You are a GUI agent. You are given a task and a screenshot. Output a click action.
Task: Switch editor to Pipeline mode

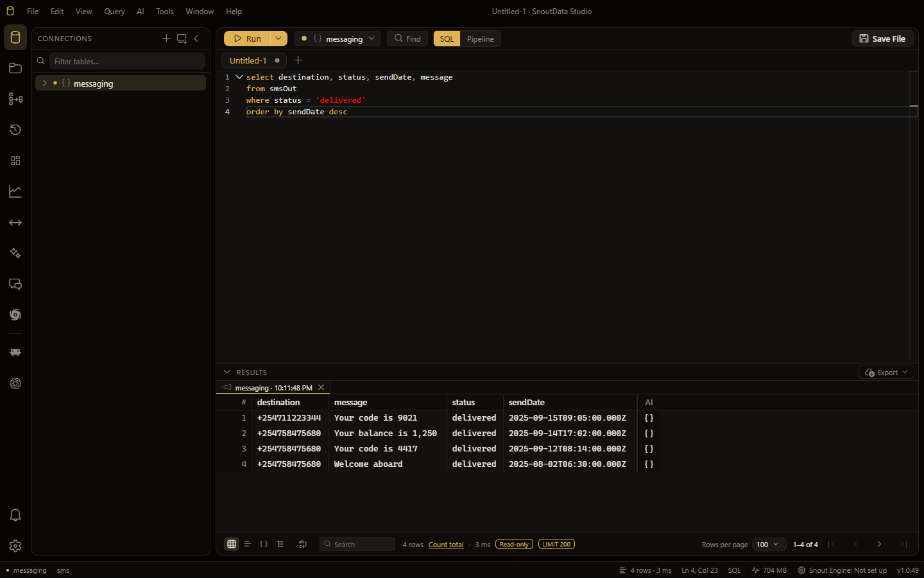481,39
